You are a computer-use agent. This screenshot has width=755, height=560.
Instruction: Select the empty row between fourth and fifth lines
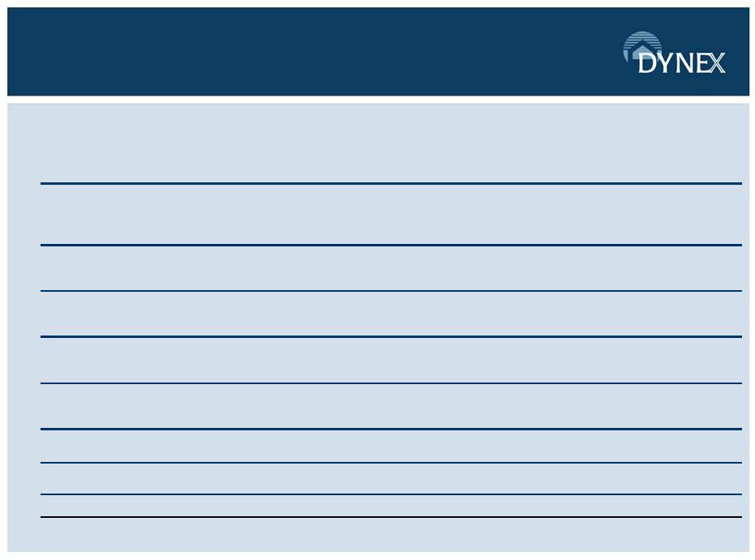click(x=391, y=360)
